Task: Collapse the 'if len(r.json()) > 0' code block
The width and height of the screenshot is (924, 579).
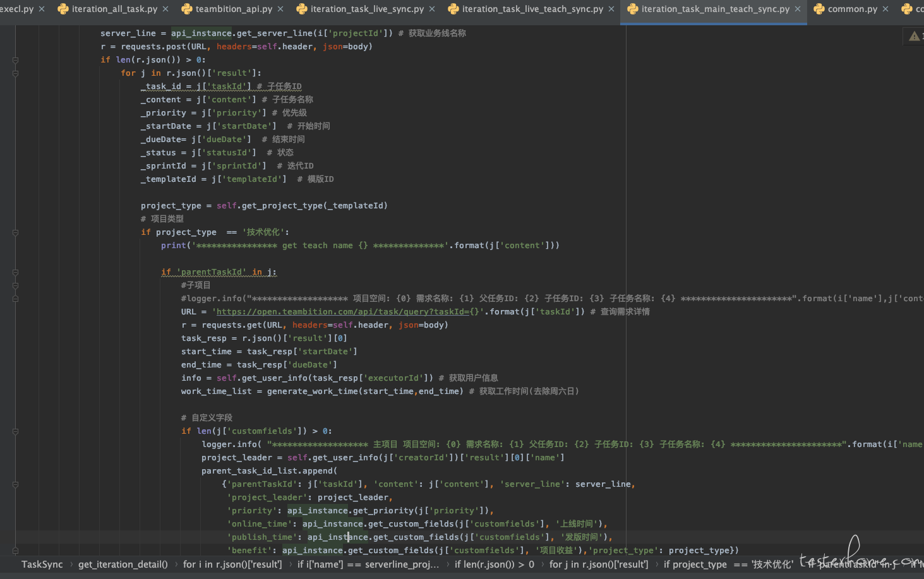Action: coord(15,60)
